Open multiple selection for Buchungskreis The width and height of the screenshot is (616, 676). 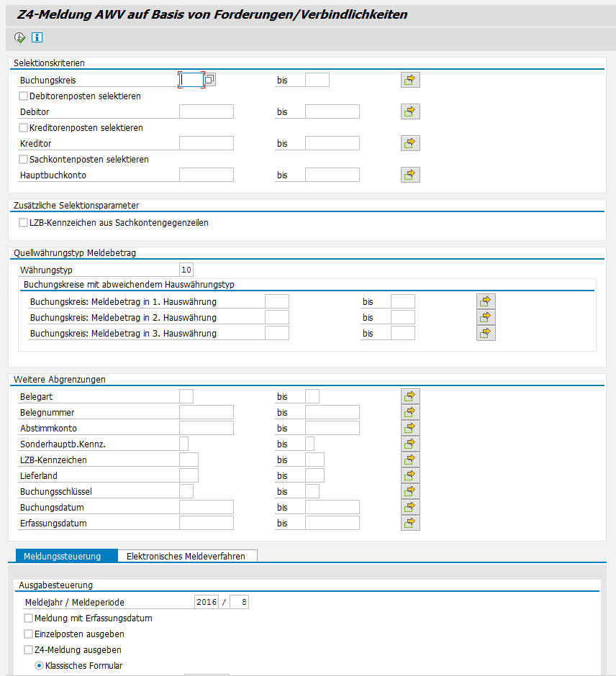click(x=410, y=80)
